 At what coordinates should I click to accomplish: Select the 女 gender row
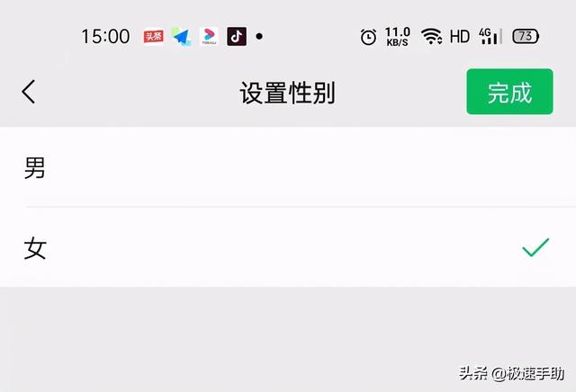click(288, 247)
